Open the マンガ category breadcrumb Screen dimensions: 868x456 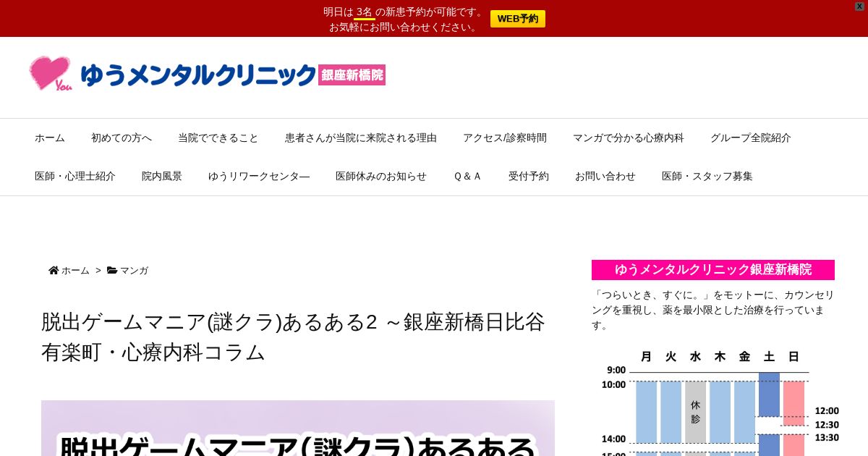(134, 270)
